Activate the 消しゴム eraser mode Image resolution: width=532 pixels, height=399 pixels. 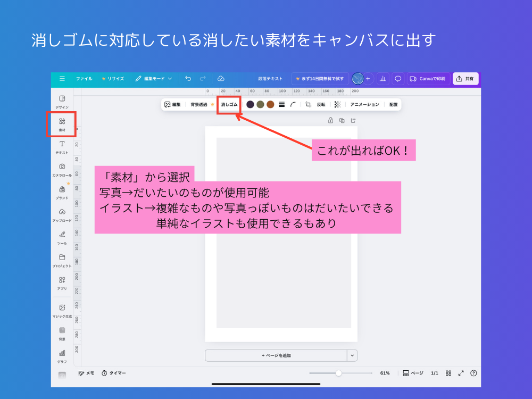pyautogui.click(x=229, y=104)
